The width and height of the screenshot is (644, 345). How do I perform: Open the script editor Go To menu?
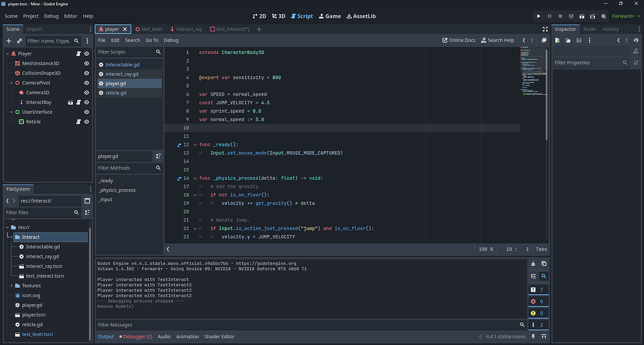(x=152, y=40)
